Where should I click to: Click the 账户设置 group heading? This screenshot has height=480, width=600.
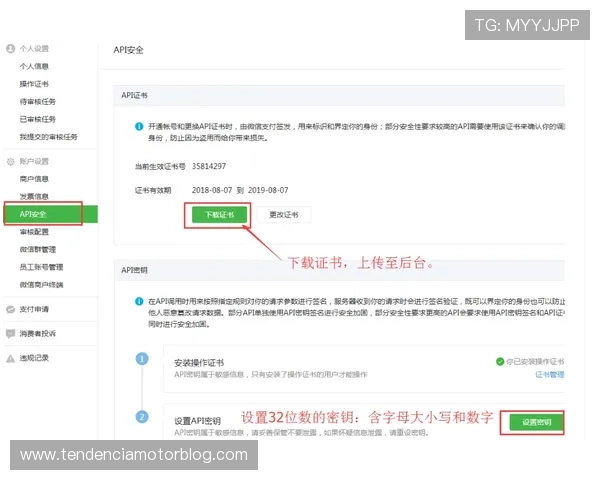pyautogui.click(x=34, y=161)
